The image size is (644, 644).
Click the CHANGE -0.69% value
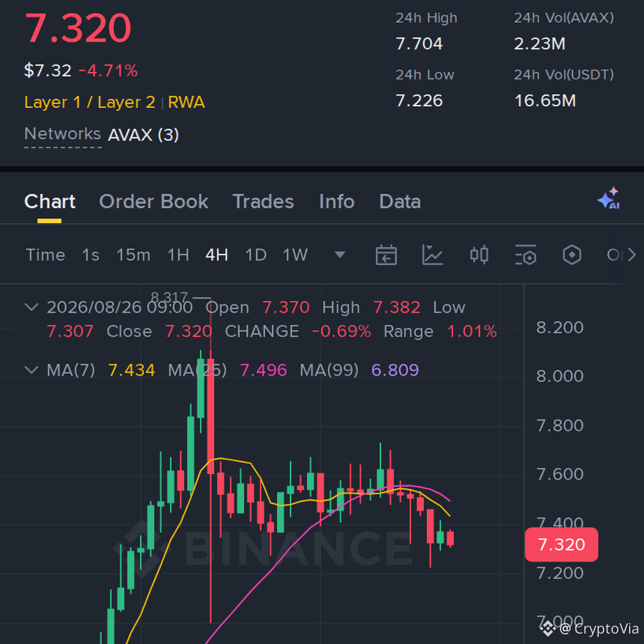coord(341,332)
